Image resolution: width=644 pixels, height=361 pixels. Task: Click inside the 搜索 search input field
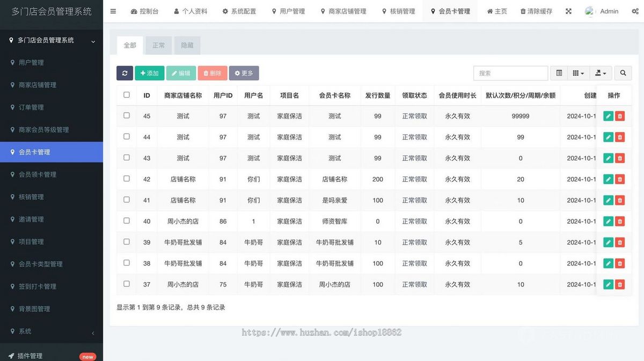pos(510,73)
